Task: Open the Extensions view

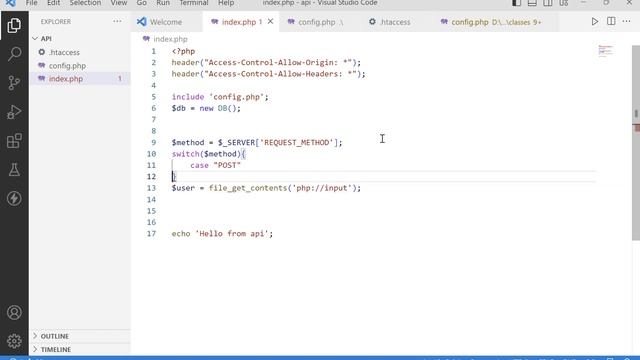Action: pyautogui.click(x=14, y=141)
